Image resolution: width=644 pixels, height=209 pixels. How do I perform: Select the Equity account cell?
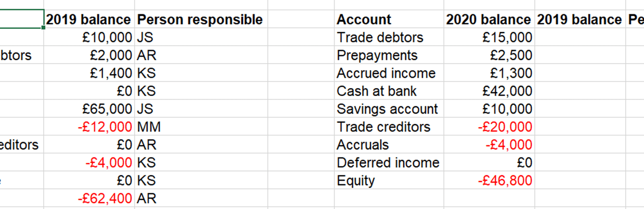[x=356, y=180]
